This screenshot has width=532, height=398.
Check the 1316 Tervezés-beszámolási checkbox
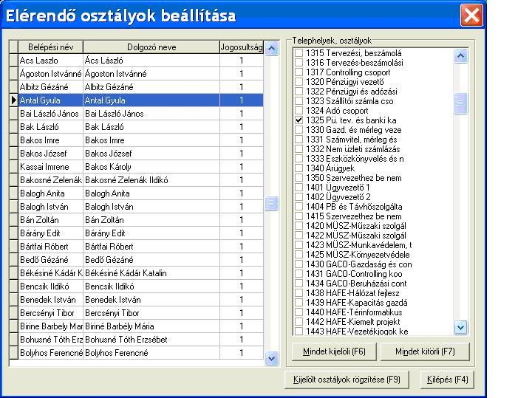click(x=299, y=62)
